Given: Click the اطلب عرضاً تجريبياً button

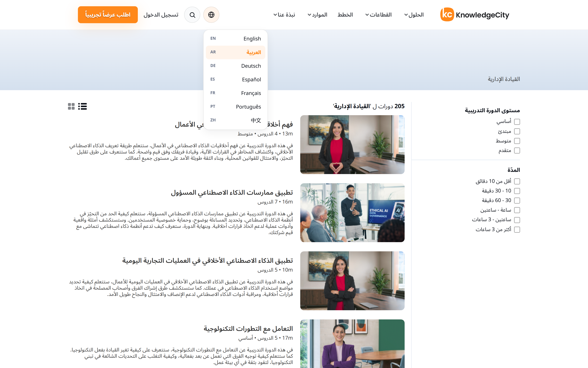Looking at the screenshot, I should tap(108, 15).
